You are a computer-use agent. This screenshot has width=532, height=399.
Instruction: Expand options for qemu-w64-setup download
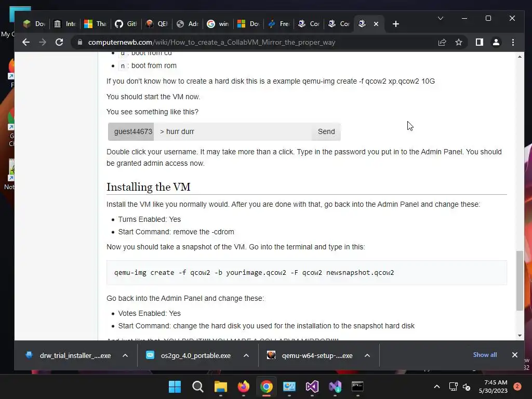[367, 355]
